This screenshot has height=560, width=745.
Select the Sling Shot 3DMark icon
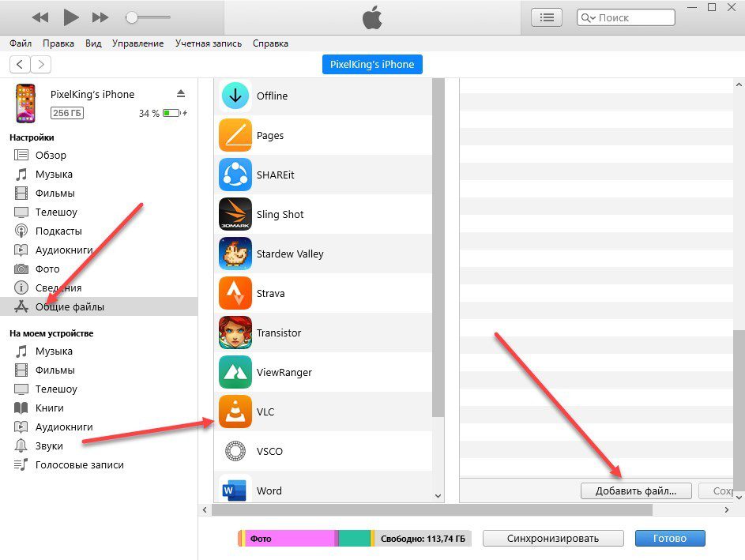coord(235,214)
